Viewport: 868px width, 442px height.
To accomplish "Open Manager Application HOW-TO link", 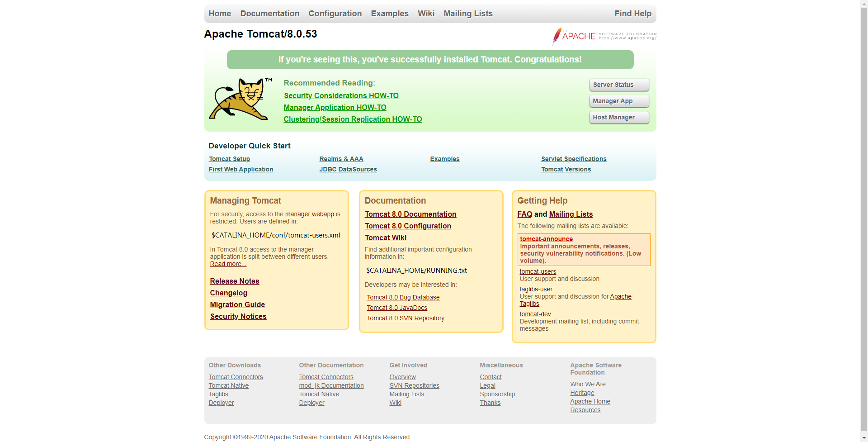I will click(335, 107).
